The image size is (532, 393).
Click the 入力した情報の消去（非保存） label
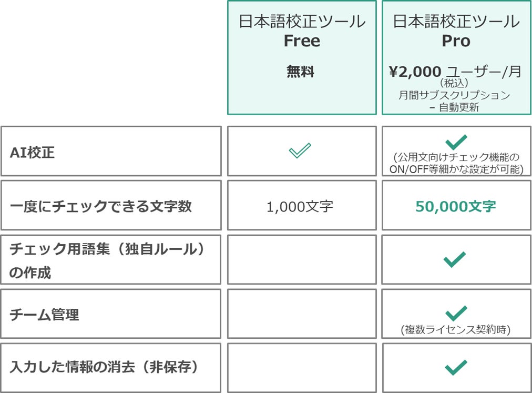point(105,367)
